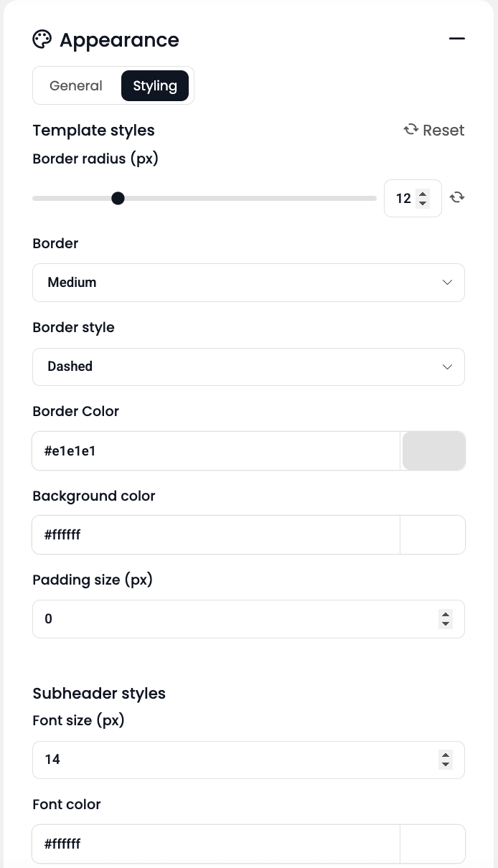
Task: Open the Border width dropdown
Action: click(248, 283)
